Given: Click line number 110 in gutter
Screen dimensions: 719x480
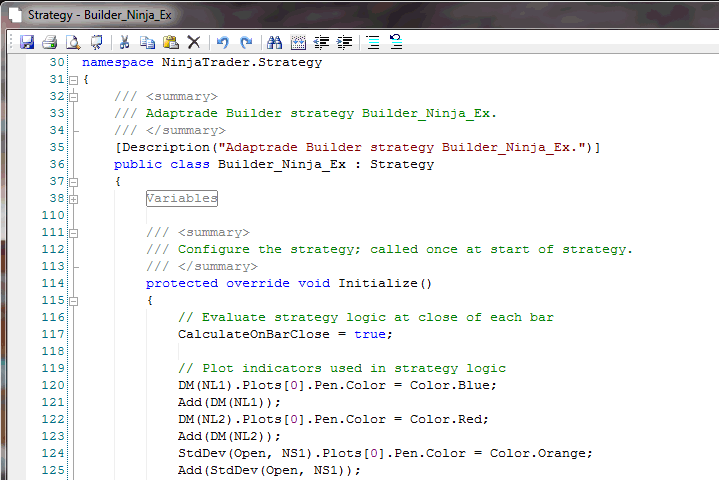Looking at the screenshot, I should point(53,215).
